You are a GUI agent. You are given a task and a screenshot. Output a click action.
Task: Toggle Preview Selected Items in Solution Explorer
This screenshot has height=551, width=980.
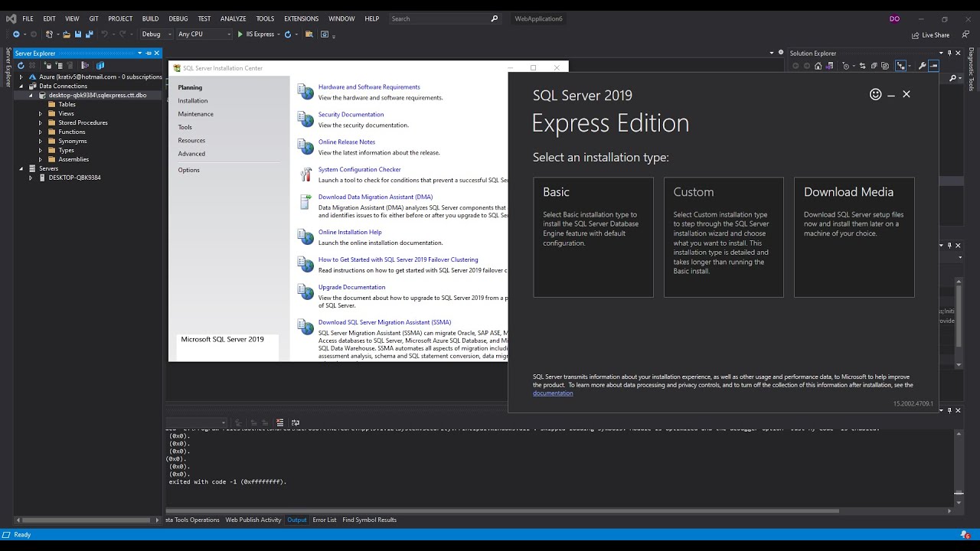(x=933, y=66)
